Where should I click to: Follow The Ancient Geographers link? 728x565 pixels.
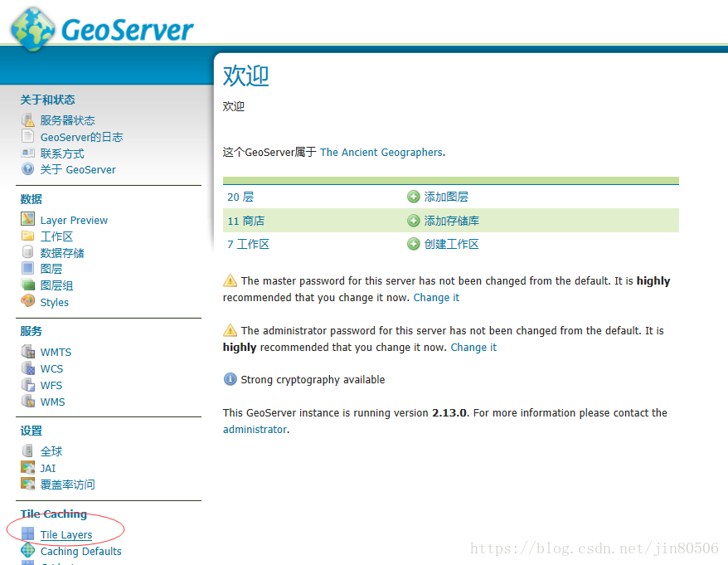pyautogui.click(x=381, y=153)
